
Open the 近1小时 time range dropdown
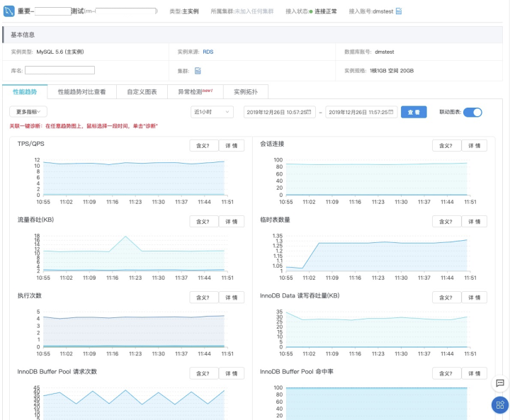tap(212, 112)
